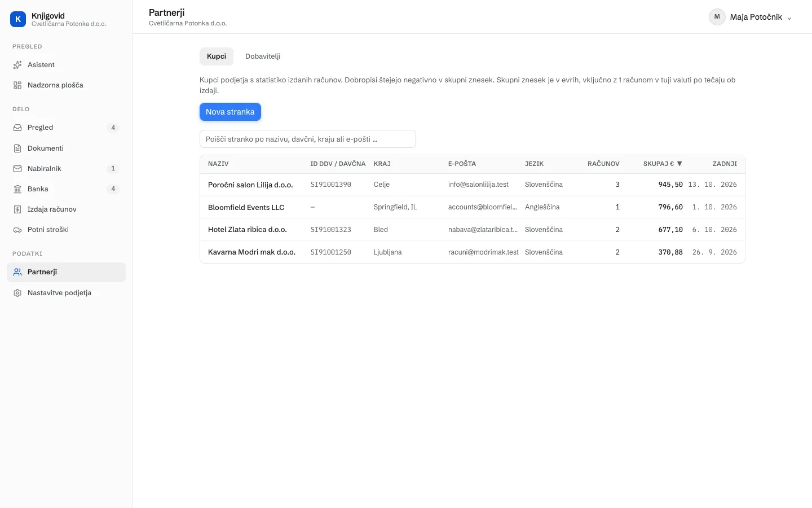Screen dimensions: 812x508
Task: Click the Nabiralnik badge count 1
Action: click(113, 169)
